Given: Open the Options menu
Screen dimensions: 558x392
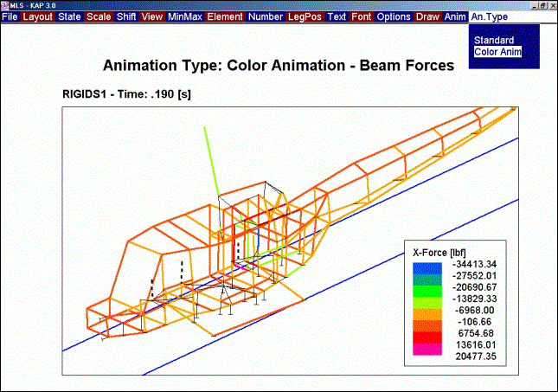Looking at the screenshot, I should (394, 16).
